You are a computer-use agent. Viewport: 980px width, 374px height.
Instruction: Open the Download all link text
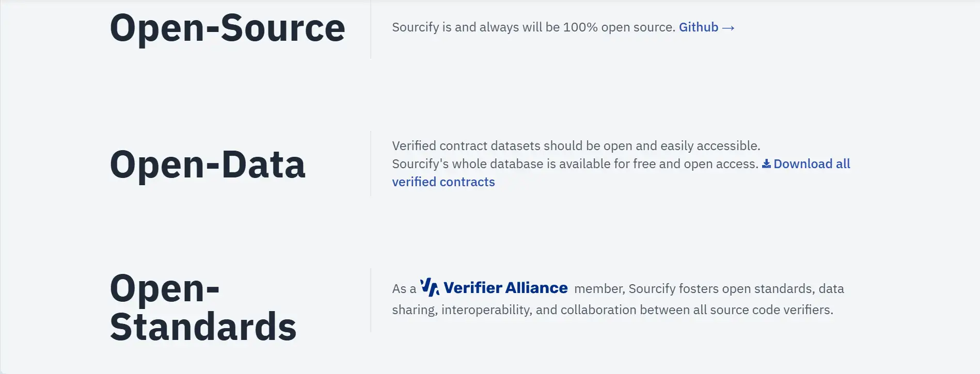(x=812, y=164)
